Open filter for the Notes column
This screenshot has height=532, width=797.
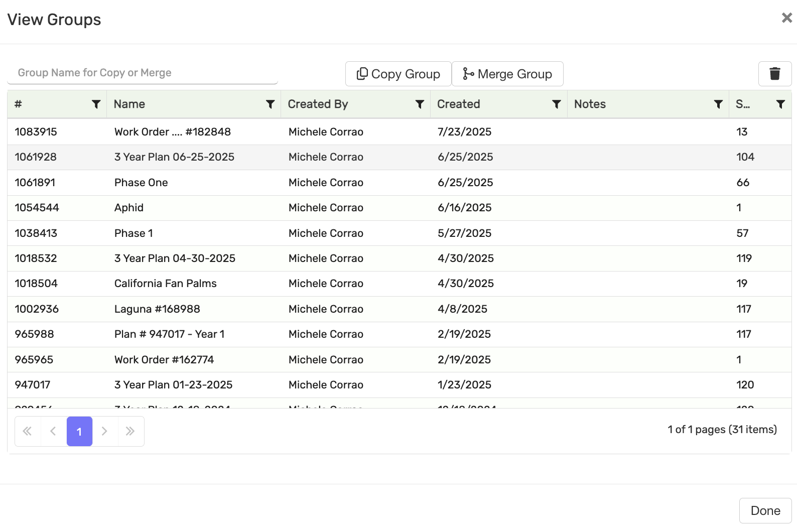(718, 104)
